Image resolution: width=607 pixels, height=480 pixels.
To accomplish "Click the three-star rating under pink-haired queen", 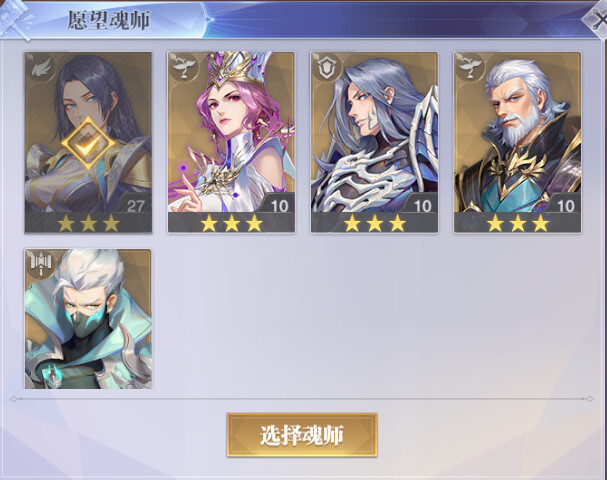I will [x=231, y=223].
